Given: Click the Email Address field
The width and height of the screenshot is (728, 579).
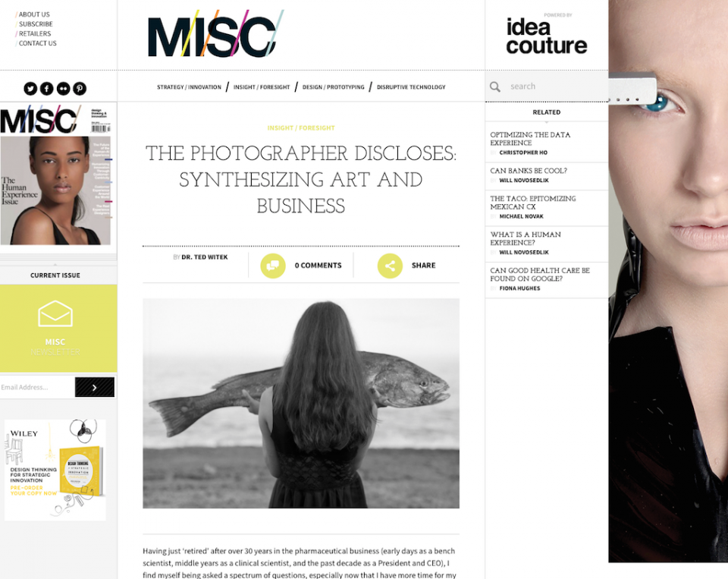Looking at the screenshot, I should (37, 387).
